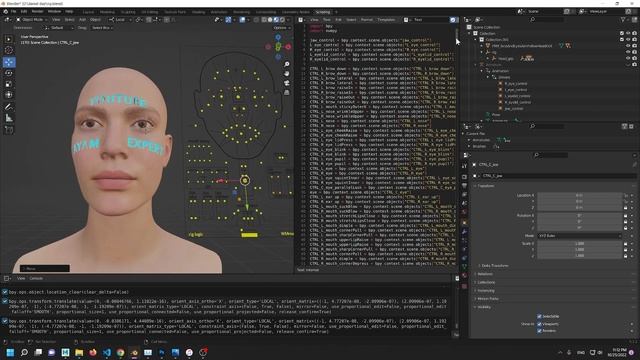Viewport: 640px width, 360px height.
Task: Open the Window menu
Action: coord(54,12)
